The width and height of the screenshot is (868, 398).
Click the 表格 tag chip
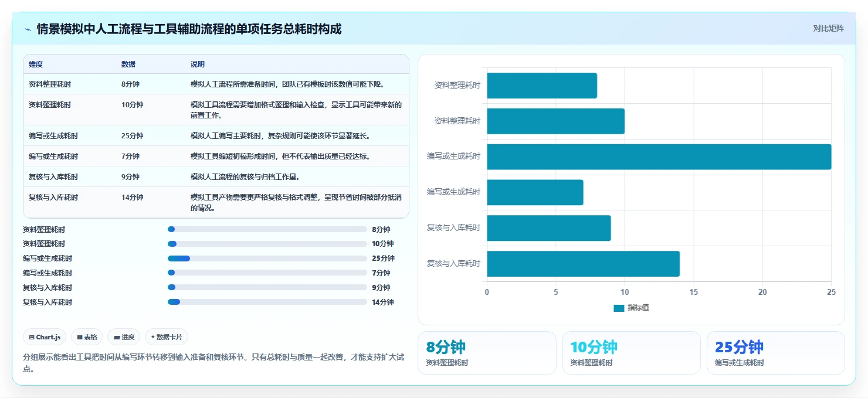[87, 337]
